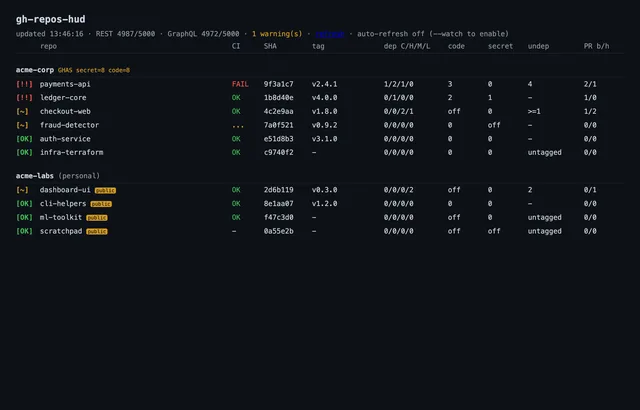The width and height of the screenshot is (640, 410).
Task: Click tag v2.4.1
Action: point(324,84)
